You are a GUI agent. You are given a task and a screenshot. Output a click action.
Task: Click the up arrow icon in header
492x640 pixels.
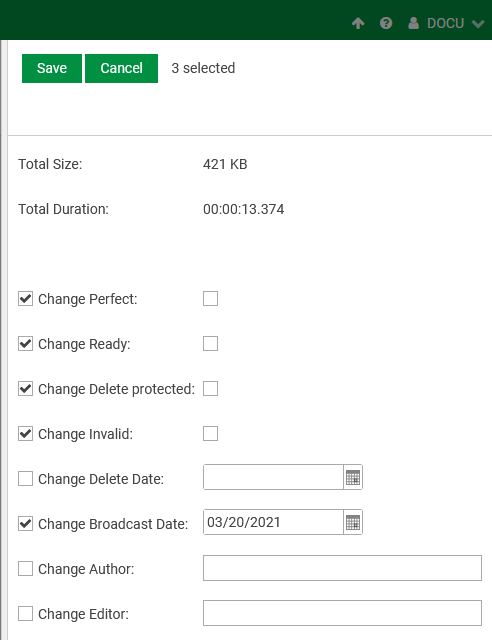point(358,23)
